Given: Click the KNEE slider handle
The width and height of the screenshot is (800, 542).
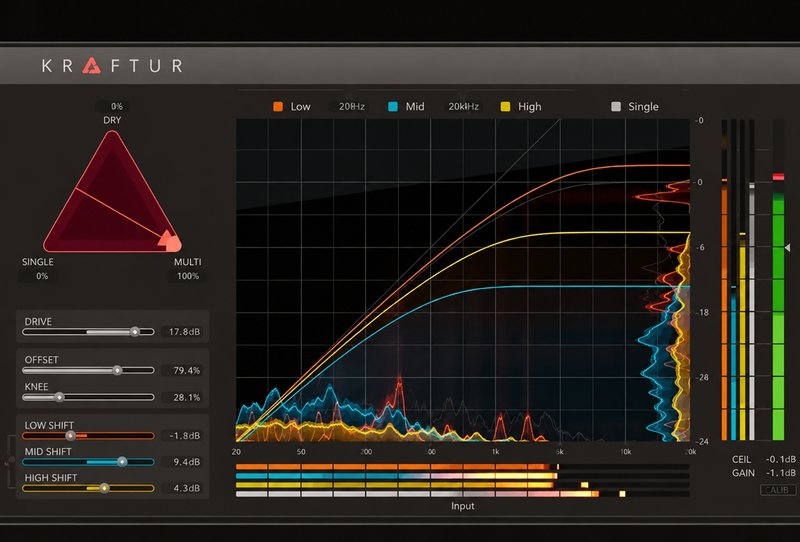Looking at the screenshot, I should click(x=60, y=397).
